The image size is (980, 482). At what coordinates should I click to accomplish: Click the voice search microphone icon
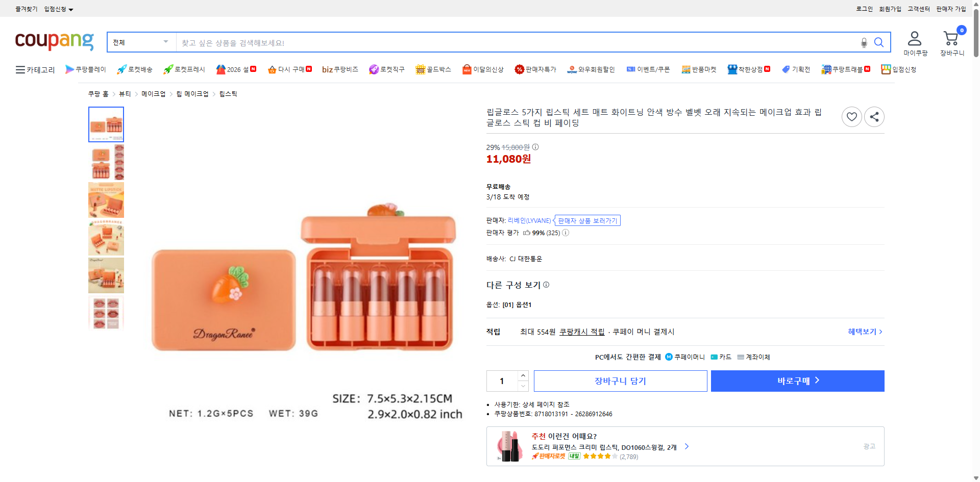(864, 43)
